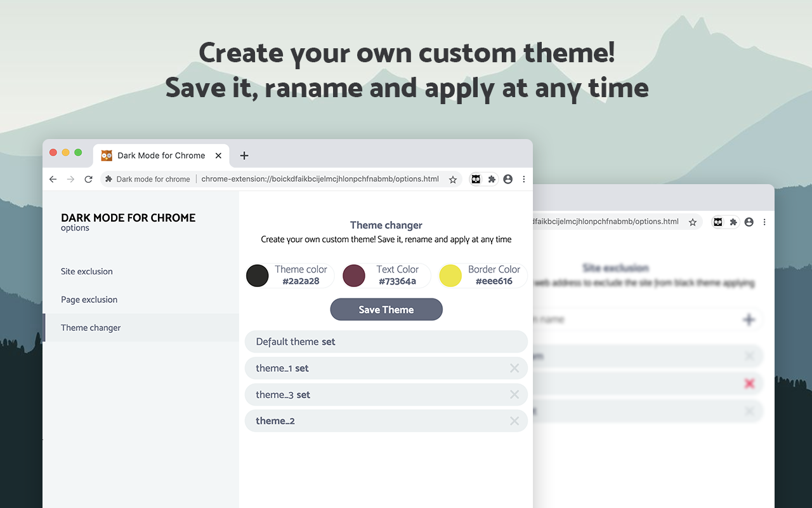Apply the theme_1 row
This screenshot has width=812, height=508.
point(386,368)
